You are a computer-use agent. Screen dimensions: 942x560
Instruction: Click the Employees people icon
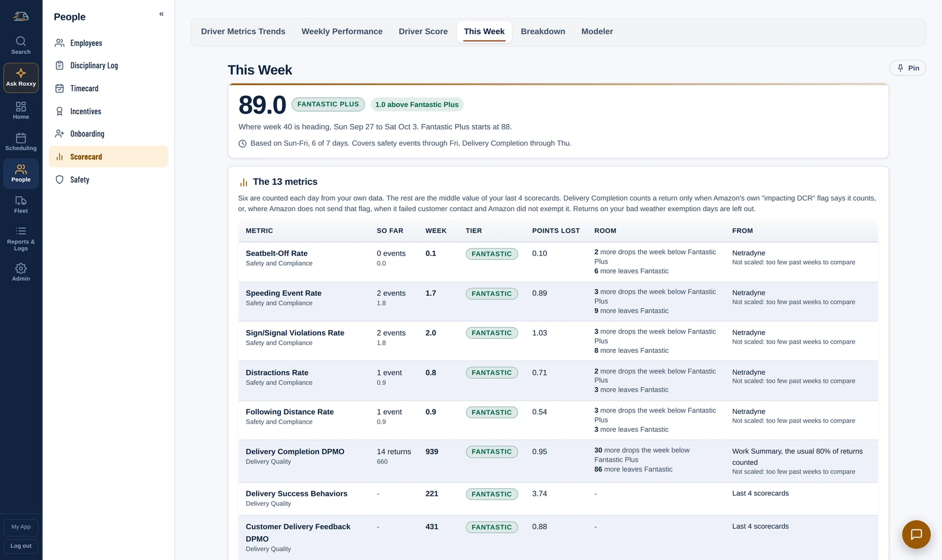59,43
